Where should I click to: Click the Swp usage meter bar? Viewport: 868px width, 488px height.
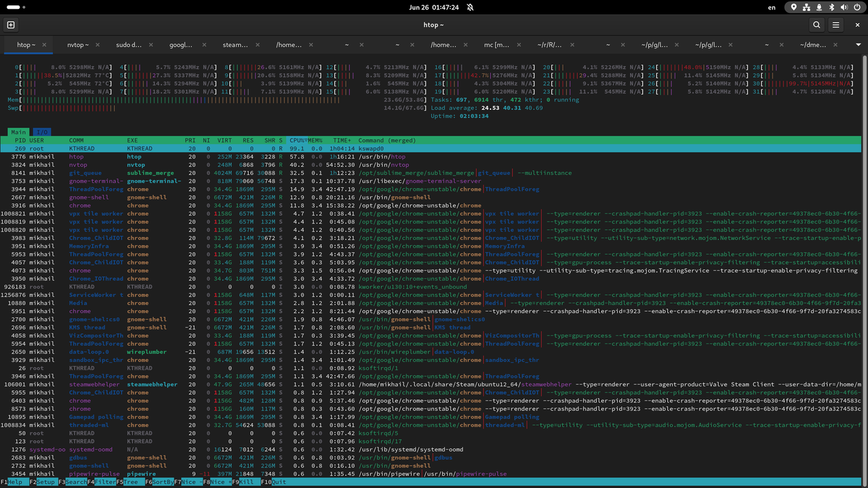click(216, 108)
